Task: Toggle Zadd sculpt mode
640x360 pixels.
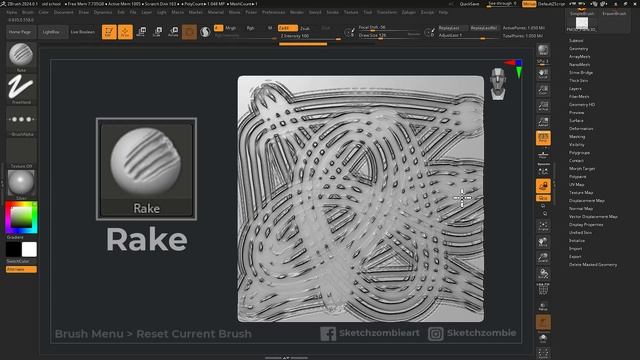Action: pos(287,28)
